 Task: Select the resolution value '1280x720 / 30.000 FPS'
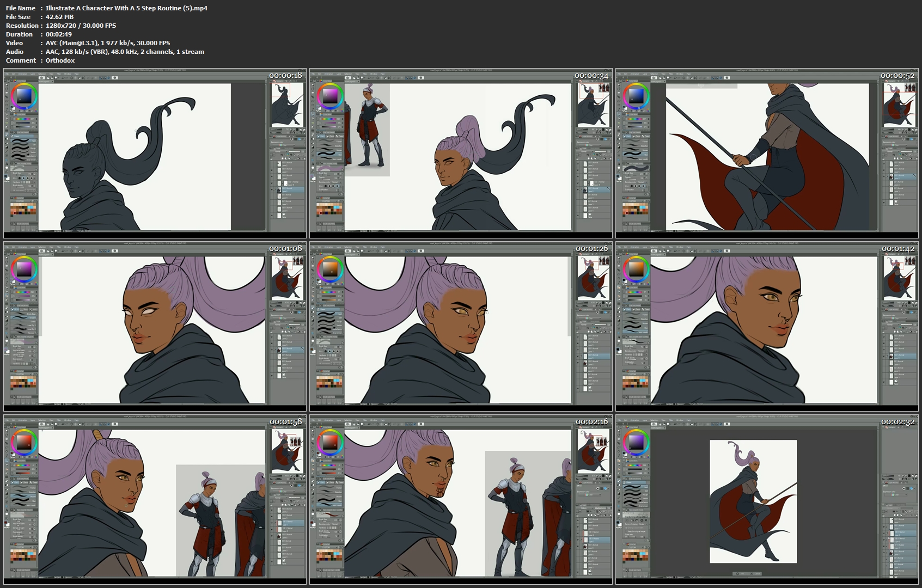coord(81,26)
